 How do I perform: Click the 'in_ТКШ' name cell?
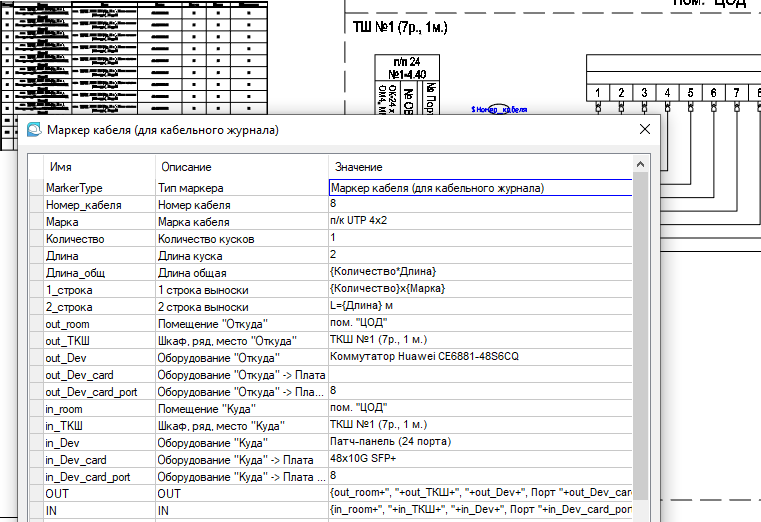coord(99,425)
